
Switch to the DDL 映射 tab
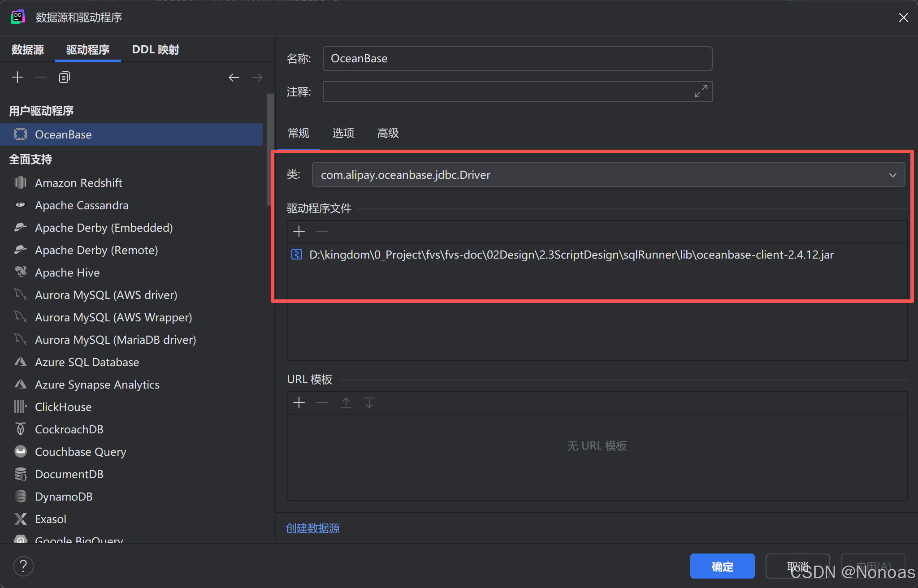[x=155, y=50]
